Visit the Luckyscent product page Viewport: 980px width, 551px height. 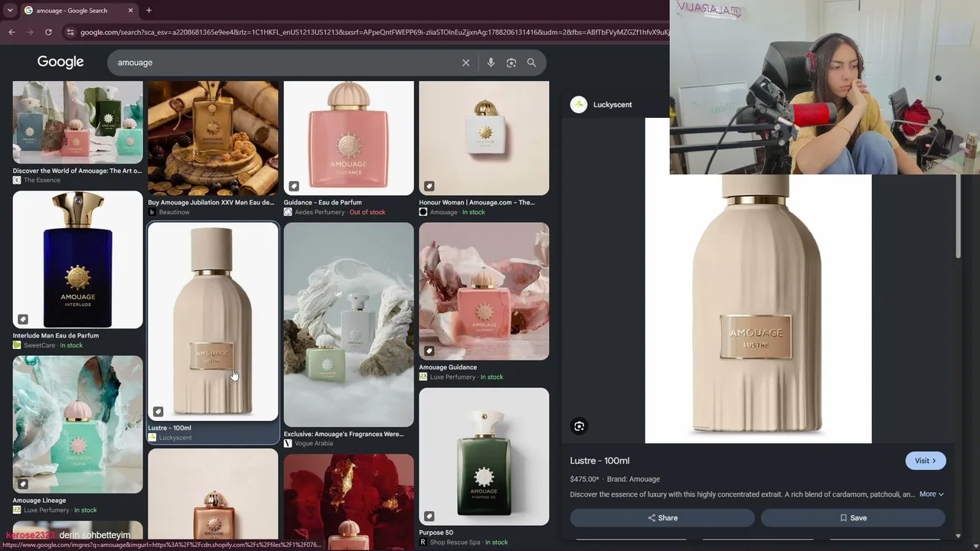point(926,461)
